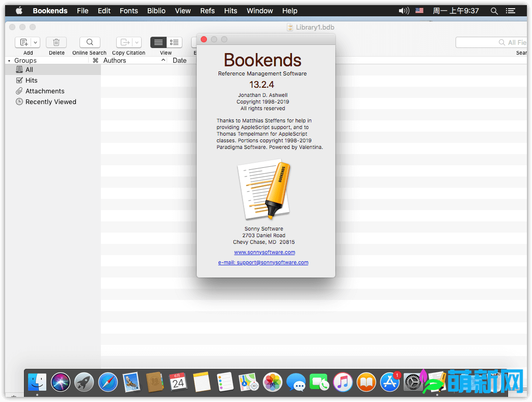This screenshot has width=532, height=402.
Task: Open Photos from the Dock
Action: (x=273, y=382)
